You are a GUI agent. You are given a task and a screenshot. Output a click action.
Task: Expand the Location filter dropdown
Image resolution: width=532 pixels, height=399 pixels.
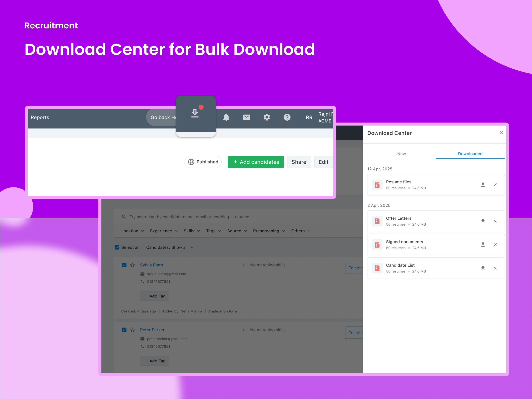[133, 231]
